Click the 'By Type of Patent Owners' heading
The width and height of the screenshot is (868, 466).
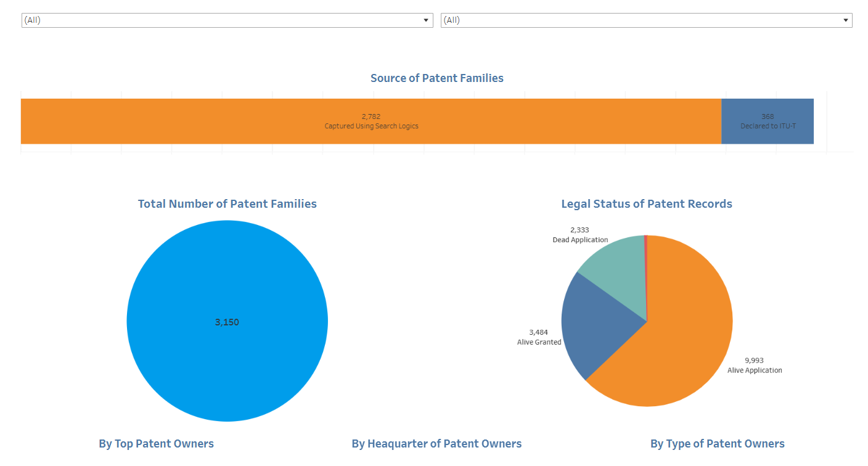(718, 444)
